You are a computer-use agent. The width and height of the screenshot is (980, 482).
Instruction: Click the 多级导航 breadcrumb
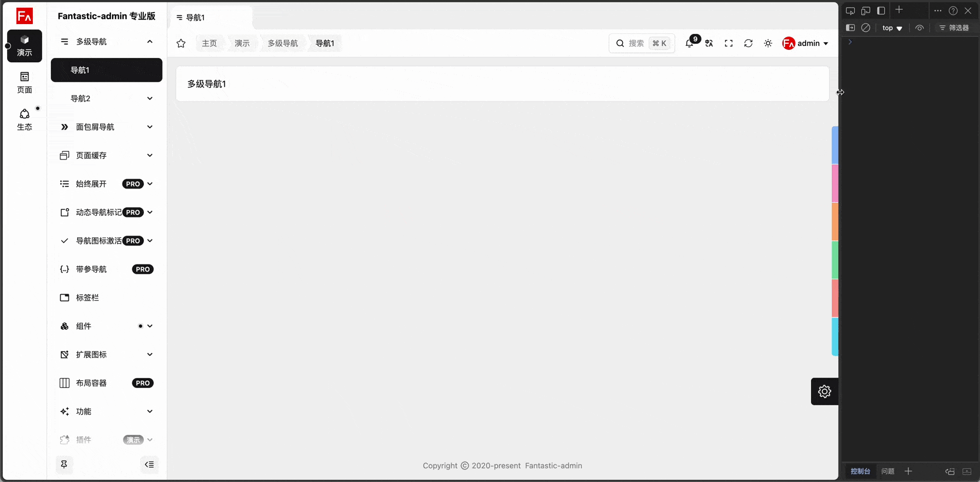pyautogui.click(x=283, y=43)
